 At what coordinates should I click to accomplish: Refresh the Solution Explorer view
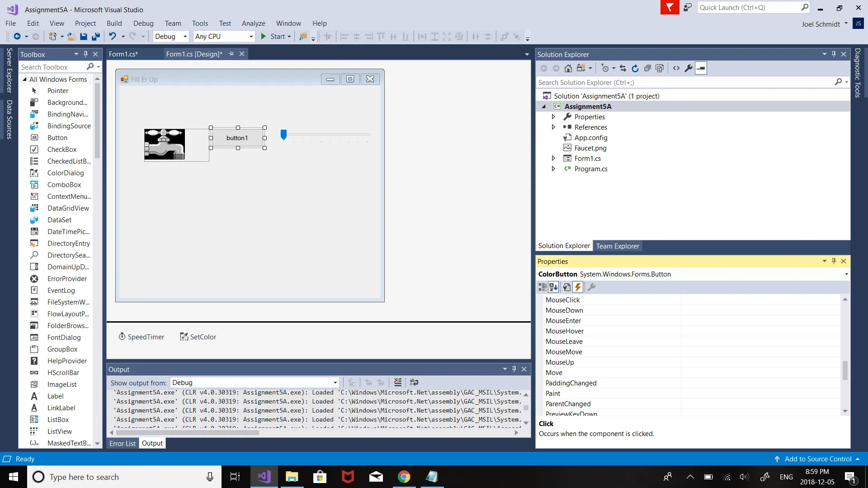[635, 68]
